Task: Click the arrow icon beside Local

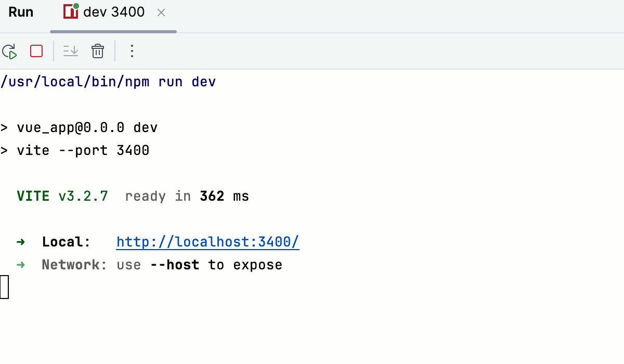Action: [20, 241]
